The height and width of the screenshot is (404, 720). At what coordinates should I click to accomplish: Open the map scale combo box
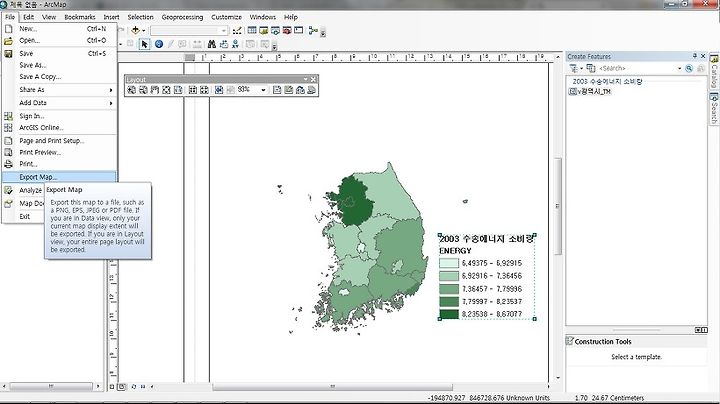click(x=189, y=31)
